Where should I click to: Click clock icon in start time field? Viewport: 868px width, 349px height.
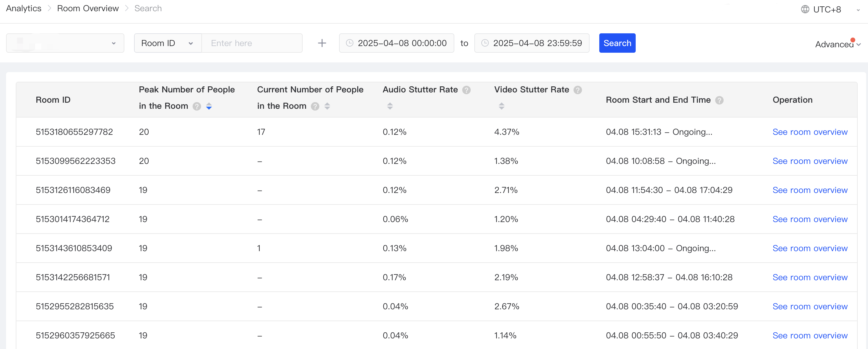[350, 43]
